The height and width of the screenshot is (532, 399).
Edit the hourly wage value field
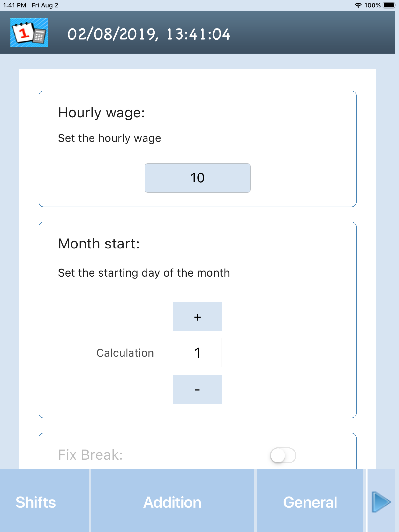(197, 178)
